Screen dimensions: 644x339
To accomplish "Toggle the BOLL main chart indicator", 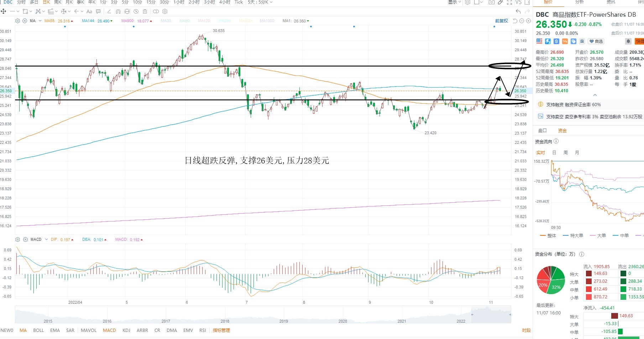I will click(x=38, y=330).
